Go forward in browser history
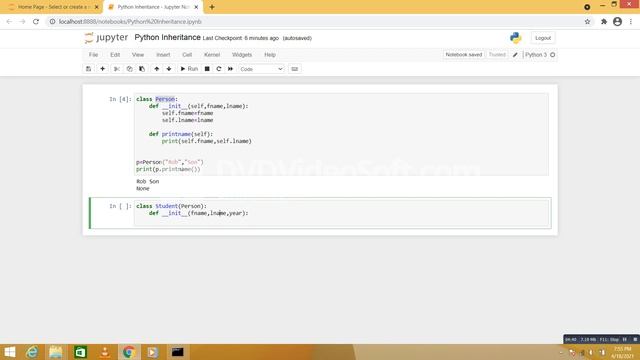 [22, 22]
